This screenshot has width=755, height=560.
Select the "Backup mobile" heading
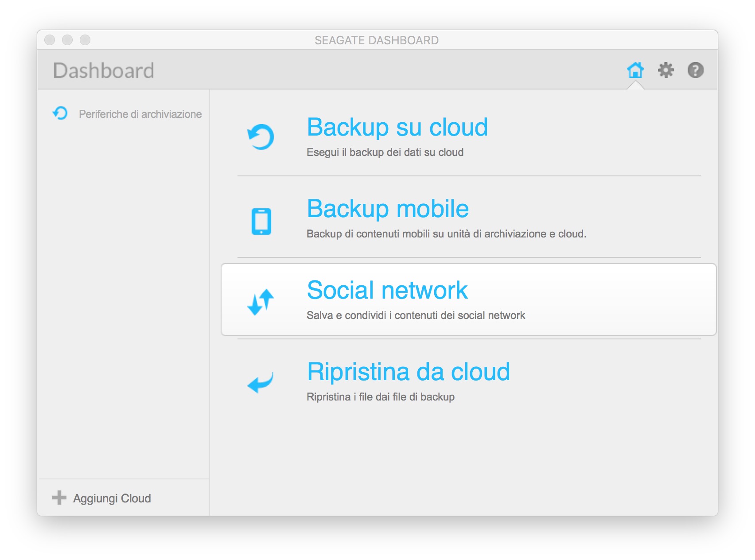[x=388, y=209]
